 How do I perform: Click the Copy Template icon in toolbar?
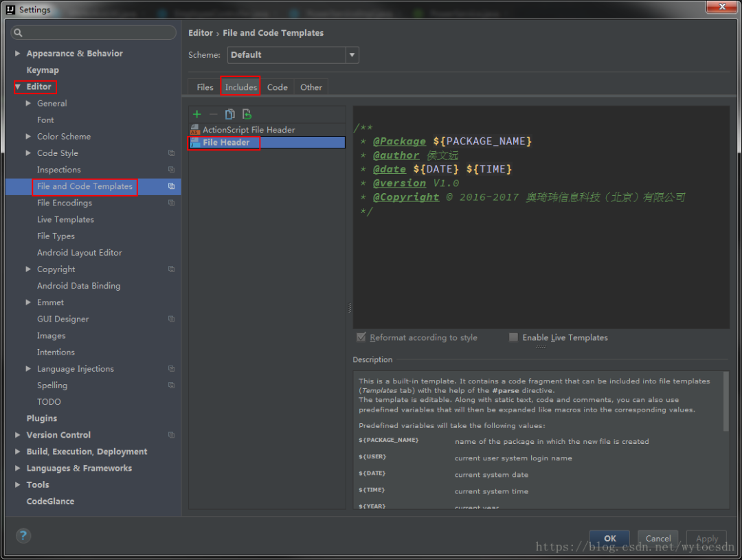pos(230,114)
